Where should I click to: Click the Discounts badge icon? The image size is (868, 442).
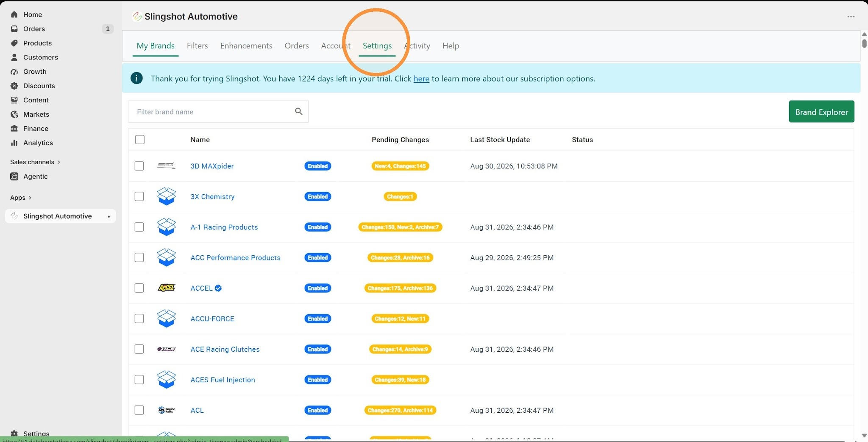(14, 86)
